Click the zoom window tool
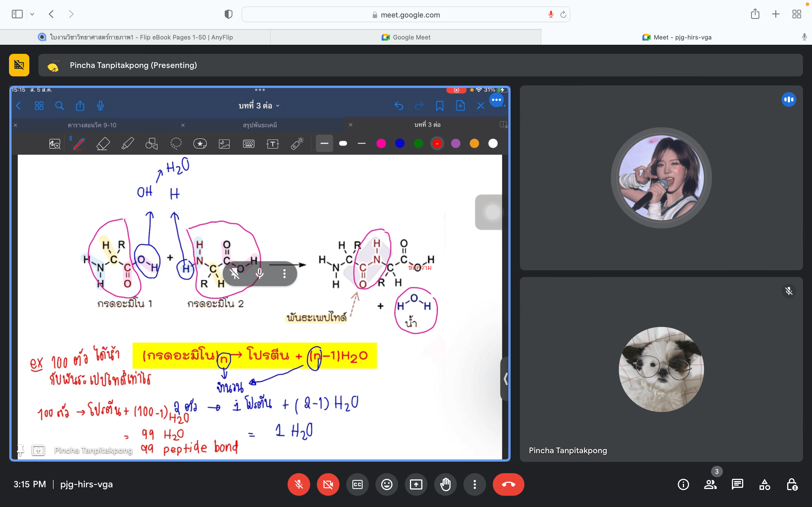812x507 pixels. [55, 144]
